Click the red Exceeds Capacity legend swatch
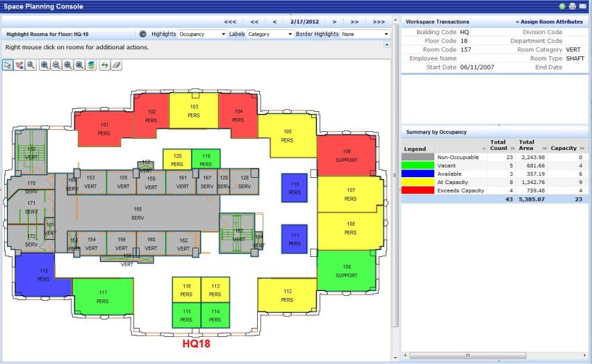This screenshot has width=592, height=364. tap(418, 190)
